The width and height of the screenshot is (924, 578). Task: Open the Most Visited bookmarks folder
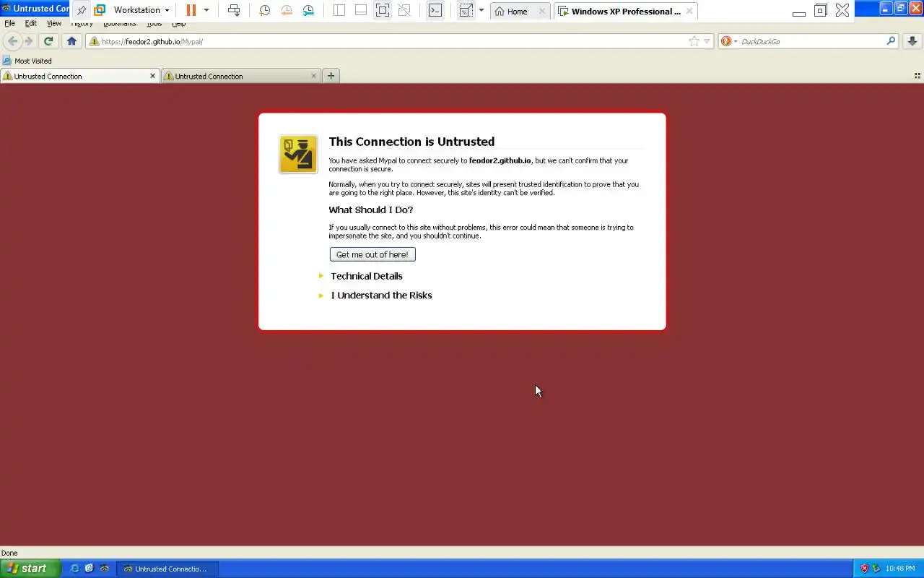[27, 61]
